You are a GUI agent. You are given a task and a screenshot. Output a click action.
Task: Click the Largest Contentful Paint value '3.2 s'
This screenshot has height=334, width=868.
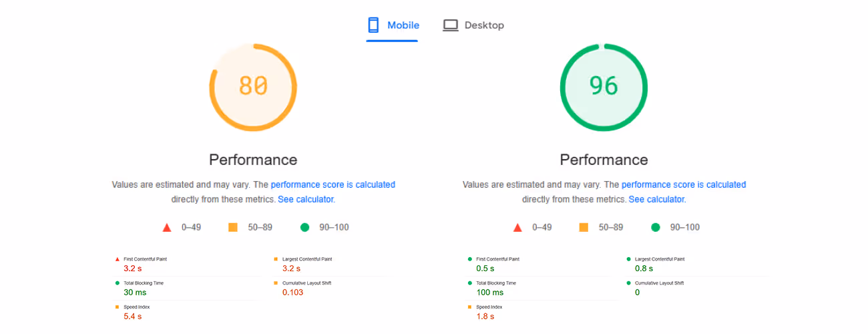point(291,269)
